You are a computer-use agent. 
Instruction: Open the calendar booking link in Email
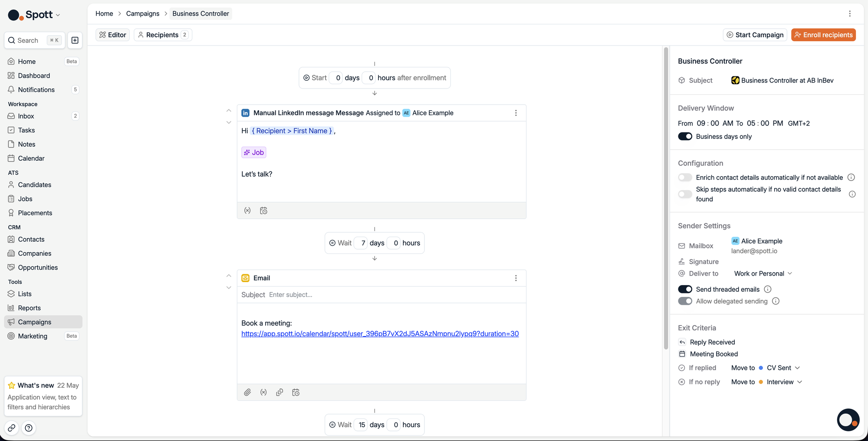[x=380, y=334]
